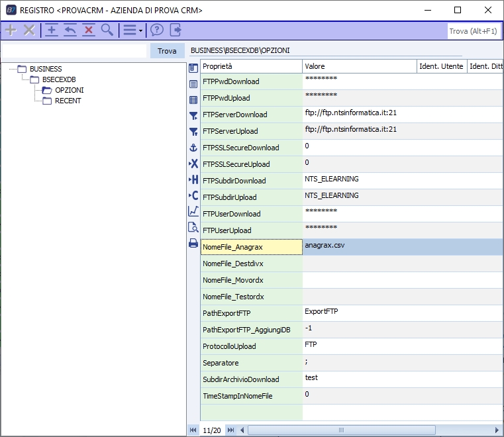
Task: Jump to last record navigation arrow
Action: [231, 430]
